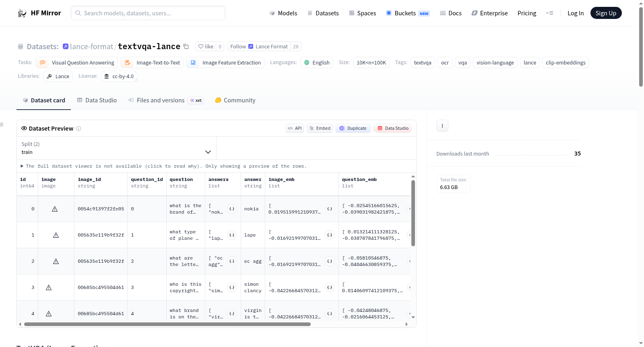Viewport: 644px width, 347px height.
Task: Click the Dataset Preview info icon
Action: 78,129
